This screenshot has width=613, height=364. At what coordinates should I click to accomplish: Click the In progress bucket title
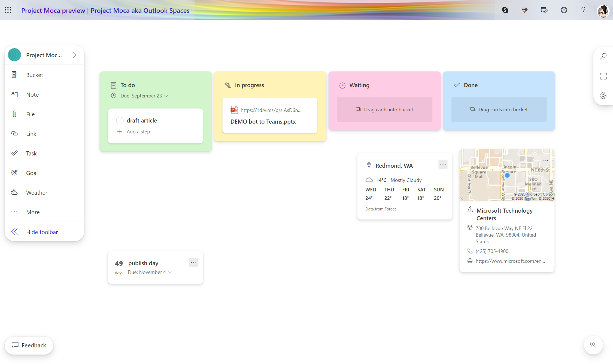point(250,85)
